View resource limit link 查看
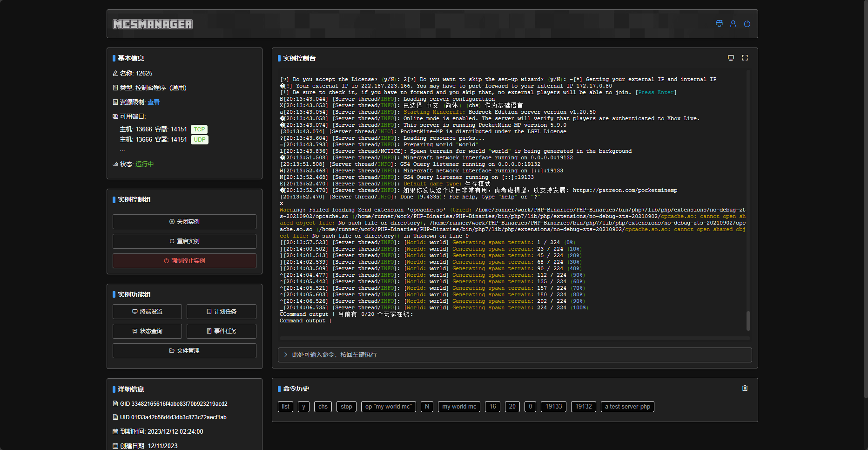The width and height of the screenshot is (868, 450). pyautogui.click(x=154, y=102)
